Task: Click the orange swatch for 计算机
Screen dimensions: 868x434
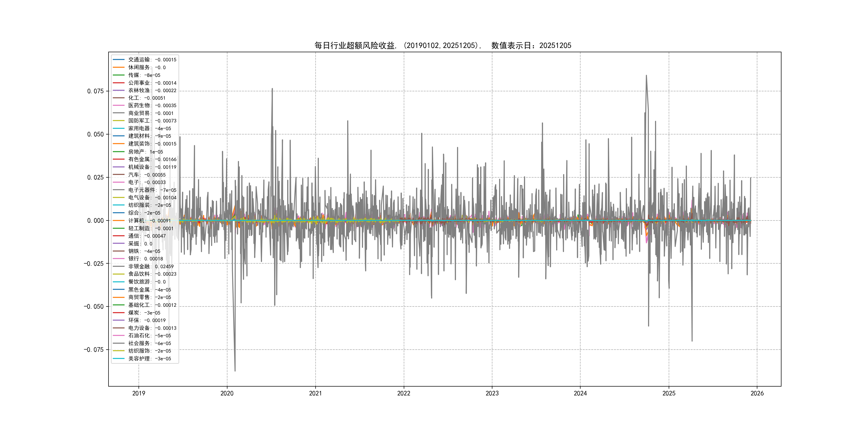Action: coord(119,220)
